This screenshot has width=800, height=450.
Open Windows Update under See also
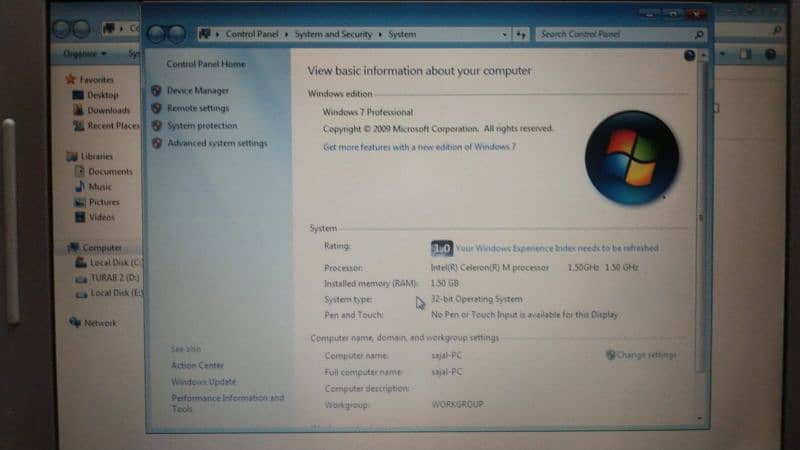(204, 382)
